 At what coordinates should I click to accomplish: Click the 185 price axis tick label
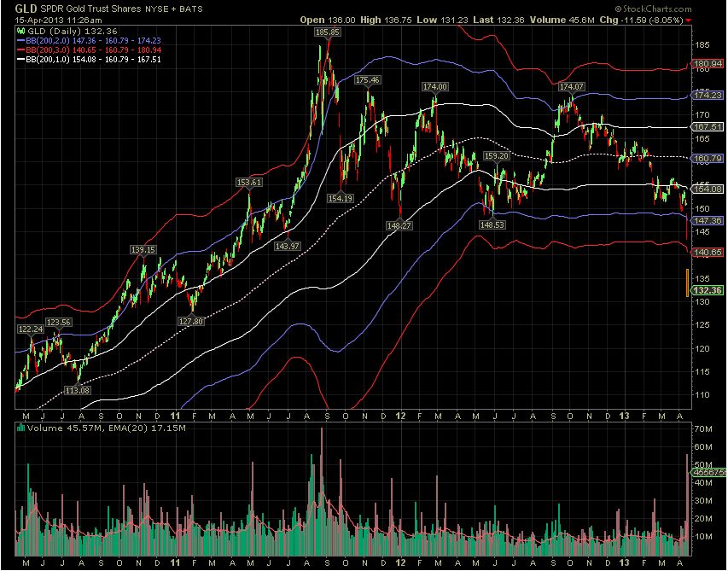point(702,45)
